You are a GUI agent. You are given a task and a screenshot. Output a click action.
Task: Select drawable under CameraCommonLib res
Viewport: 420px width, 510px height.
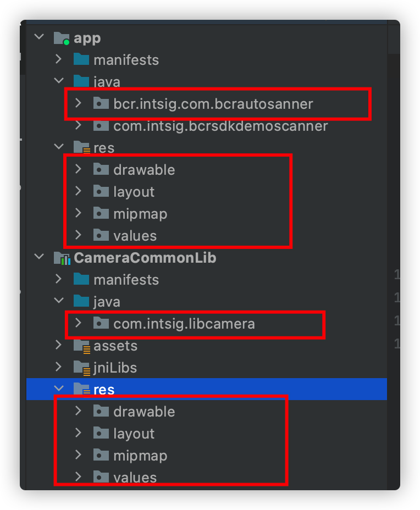click(144, 412)
